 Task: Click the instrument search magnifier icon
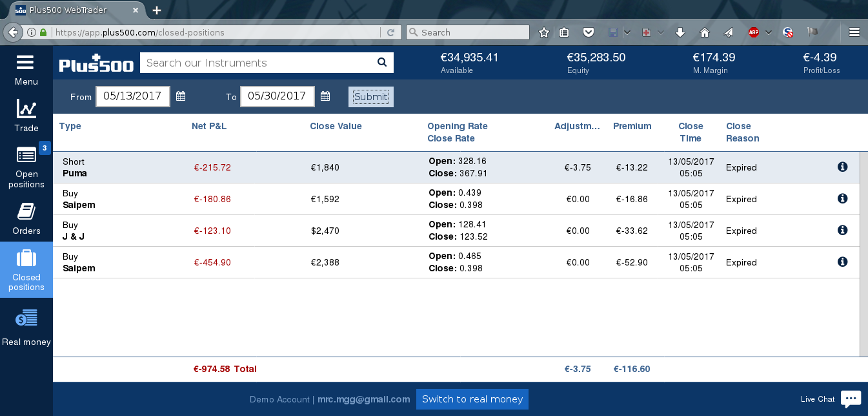tap(382, 63)
